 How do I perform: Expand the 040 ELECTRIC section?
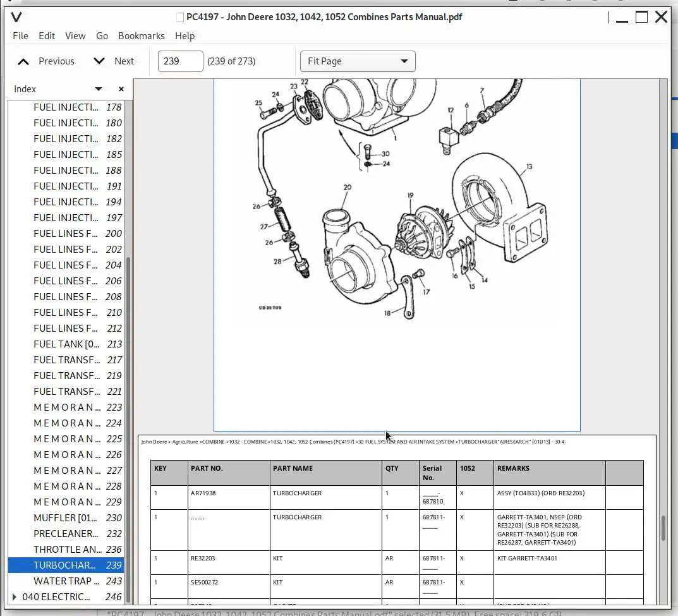click(15, 597)
